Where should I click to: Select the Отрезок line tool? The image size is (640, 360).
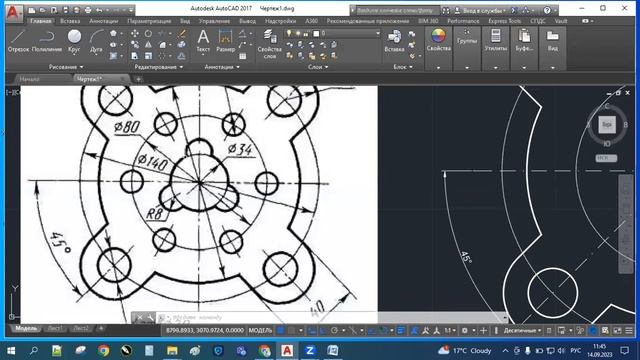pyautogui.click(x=18, y=41)
